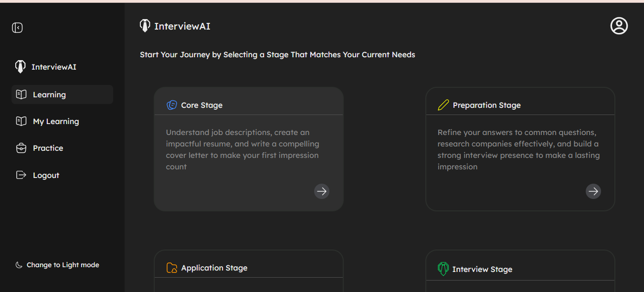Open the user profile account icon
The height and width of the screenshot is (292, 644).
point(619,26)
